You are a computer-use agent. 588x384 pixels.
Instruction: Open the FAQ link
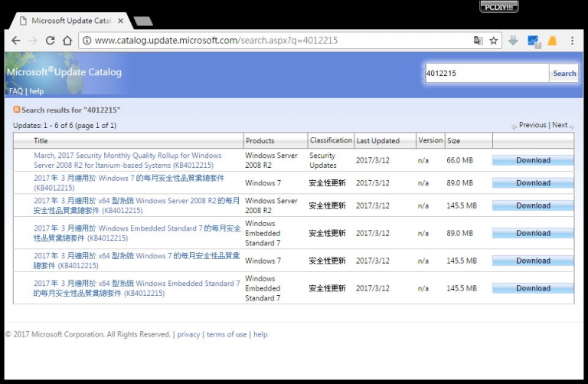(x=16, y=91)
